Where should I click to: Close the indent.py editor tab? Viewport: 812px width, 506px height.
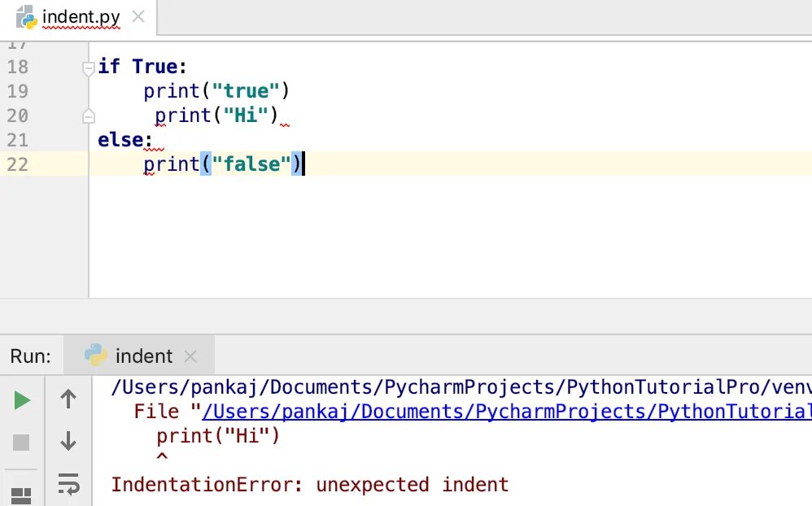pos(138,16)
